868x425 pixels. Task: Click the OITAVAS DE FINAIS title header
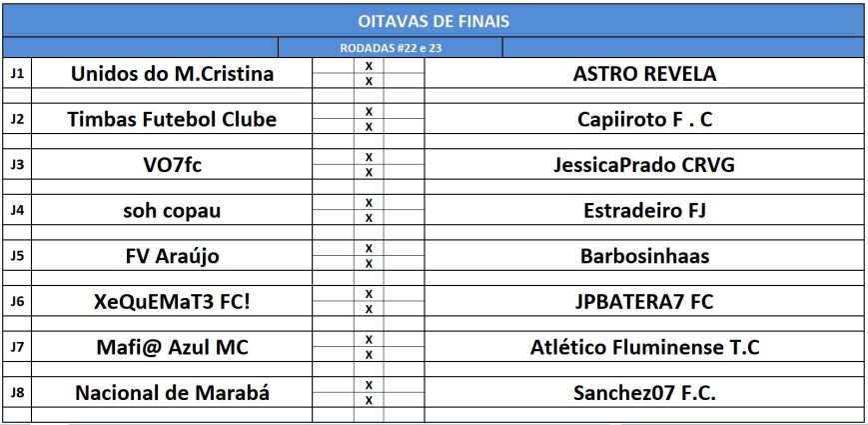(434, 20)
